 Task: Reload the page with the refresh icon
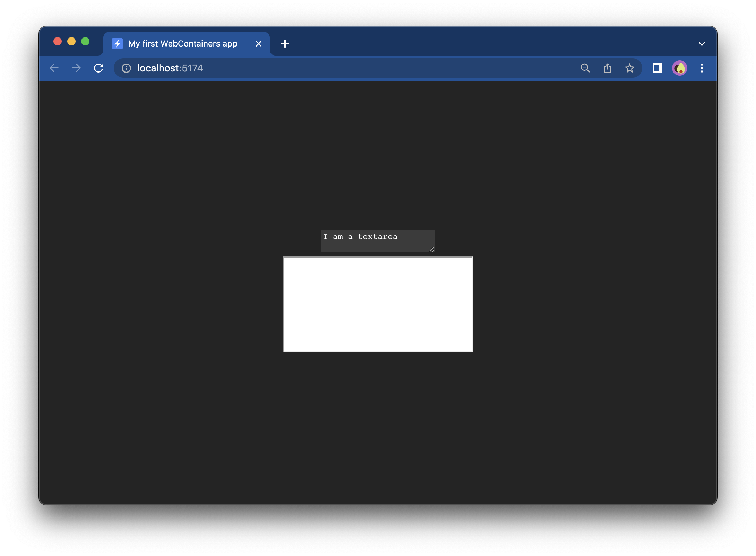coord(99,68)
